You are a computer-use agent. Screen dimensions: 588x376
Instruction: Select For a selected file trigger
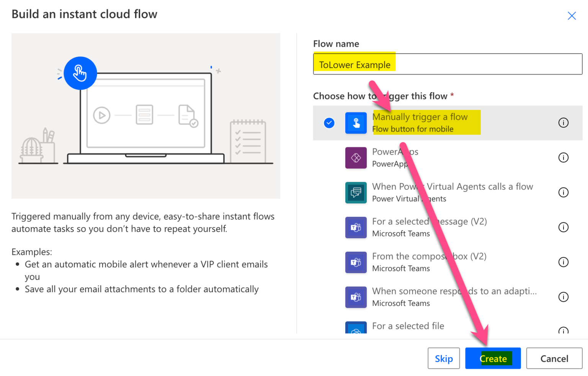point(408,326)
